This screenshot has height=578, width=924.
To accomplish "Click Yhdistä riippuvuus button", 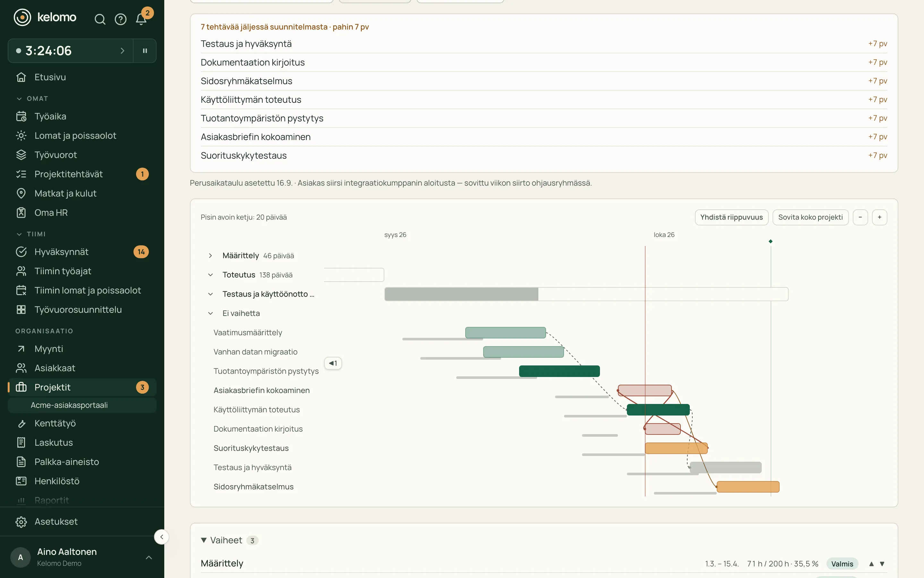I will click(x=731, y=217).
